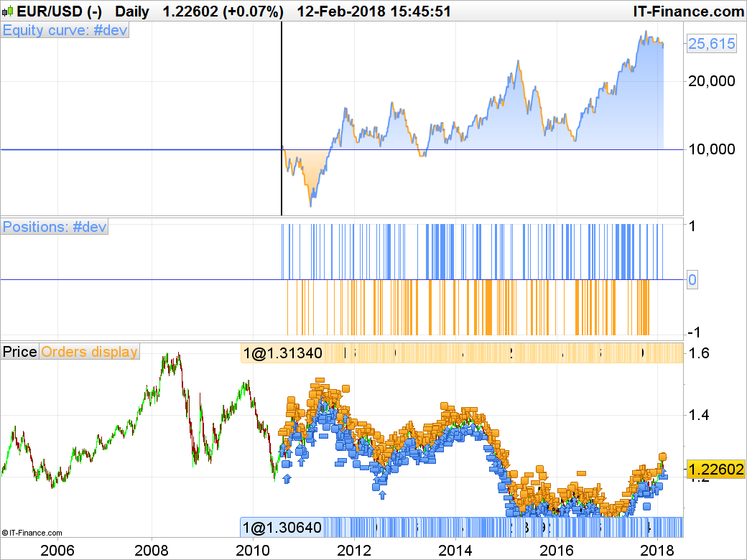Viewport: 747px width, 560px height.
Task: Select the Price tab label
Action: point(19,351)
